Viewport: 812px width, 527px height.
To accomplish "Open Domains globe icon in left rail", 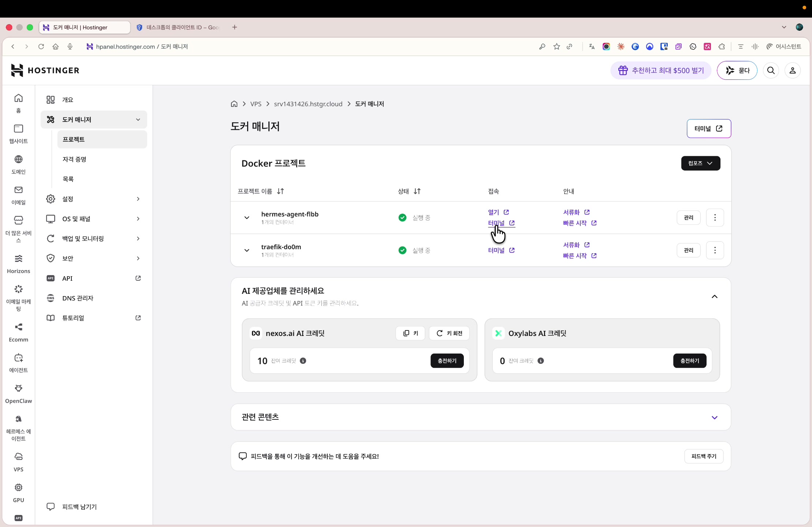I will pyautogui.click(x=18, y=159).
